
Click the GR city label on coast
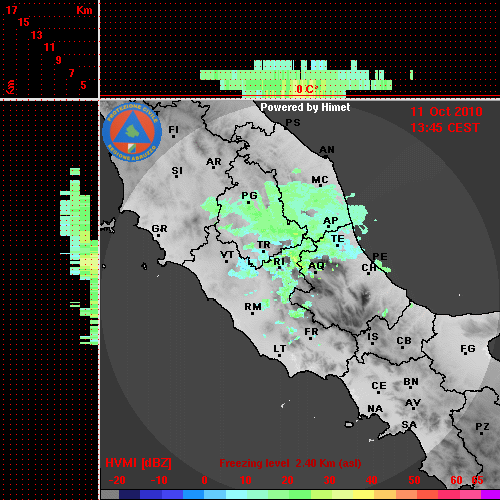tap(159, 229)
